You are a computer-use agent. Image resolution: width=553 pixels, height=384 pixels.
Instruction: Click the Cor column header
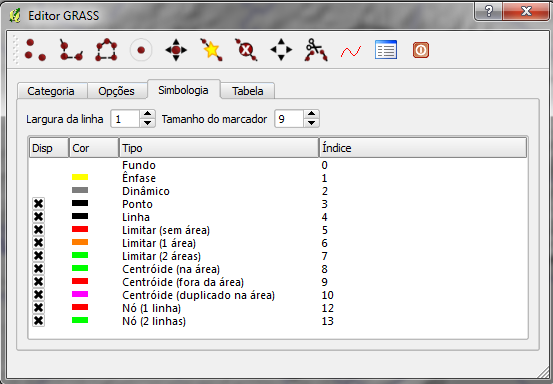(94, 148)
